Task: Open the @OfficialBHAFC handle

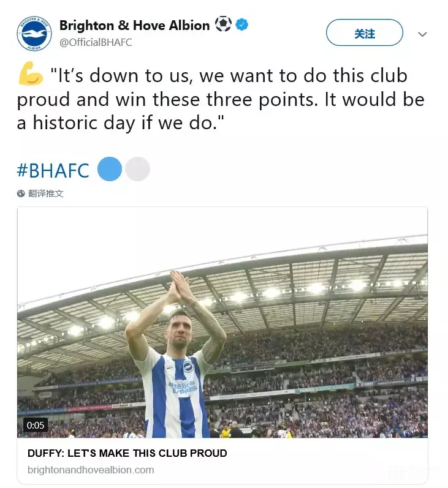Action: (x=96, y=42)
